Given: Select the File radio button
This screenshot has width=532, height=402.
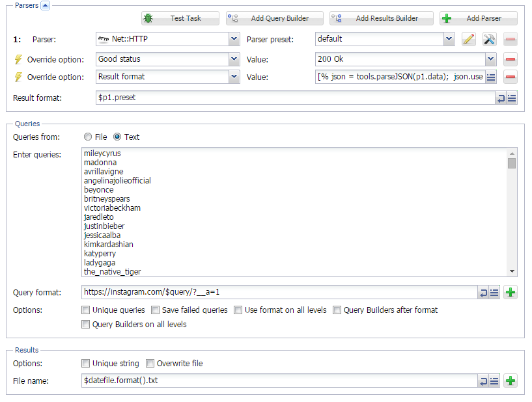Looking at the screenshot, I should pos(88,137).
